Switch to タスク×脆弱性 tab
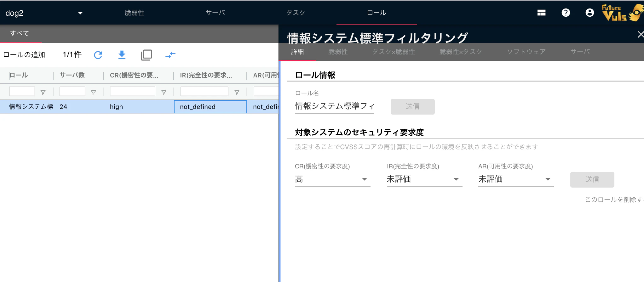 point(394,52)
